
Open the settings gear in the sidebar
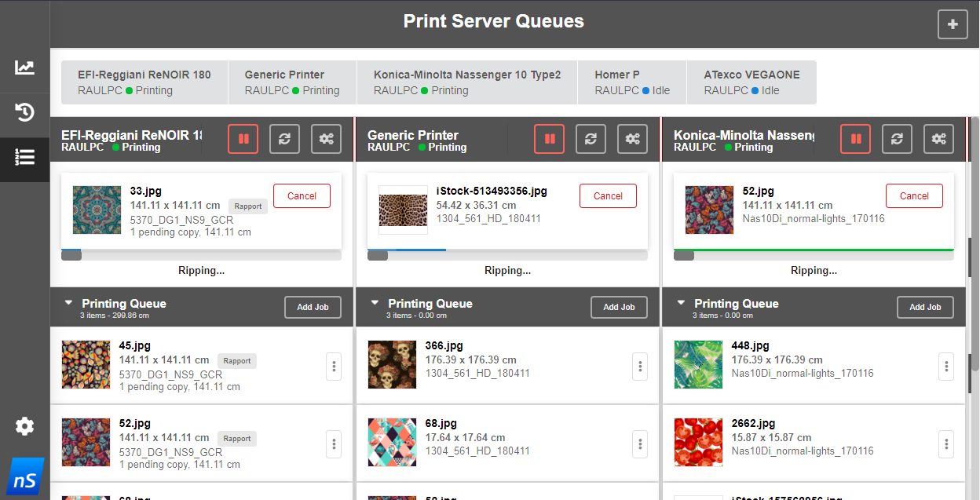pos(24,426)
